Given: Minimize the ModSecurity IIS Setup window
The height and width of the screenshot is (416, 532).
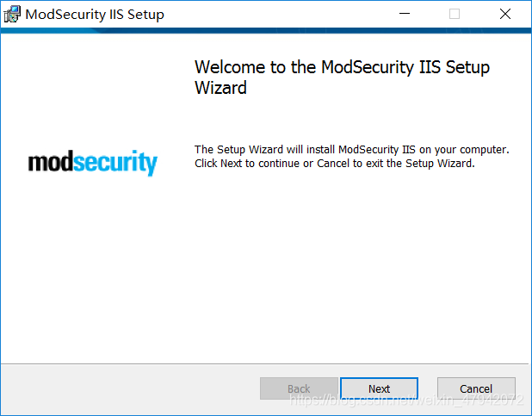Looking at the screenshot, I should (404, 14).
